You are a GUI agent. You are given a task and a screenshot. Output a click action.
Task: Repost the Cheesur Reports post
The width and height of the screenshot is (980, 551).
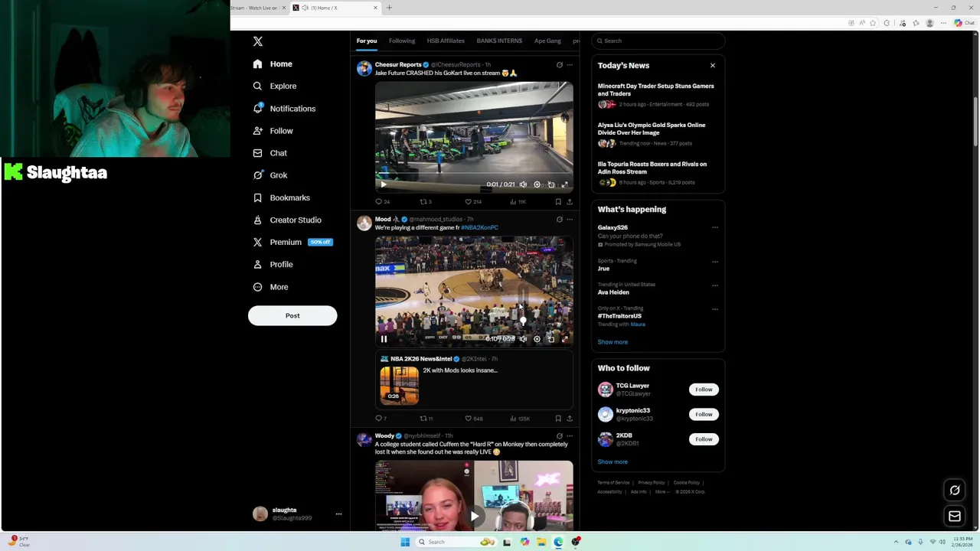(426, 202)
